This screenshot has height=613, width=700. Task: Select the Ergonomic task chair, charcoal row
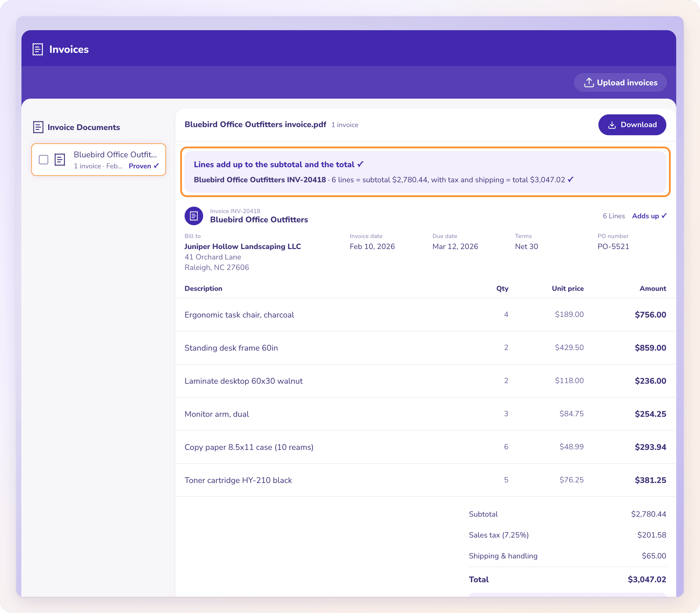[425, 315]
